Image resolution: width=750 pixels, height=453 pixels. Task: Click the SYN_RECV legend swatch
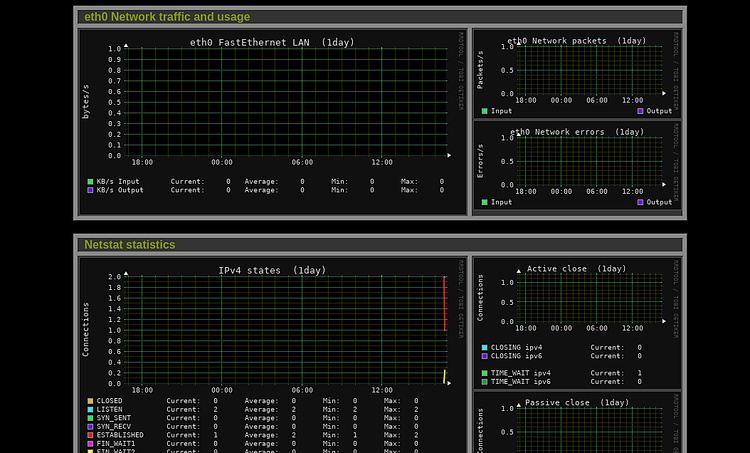click(90, 427)
